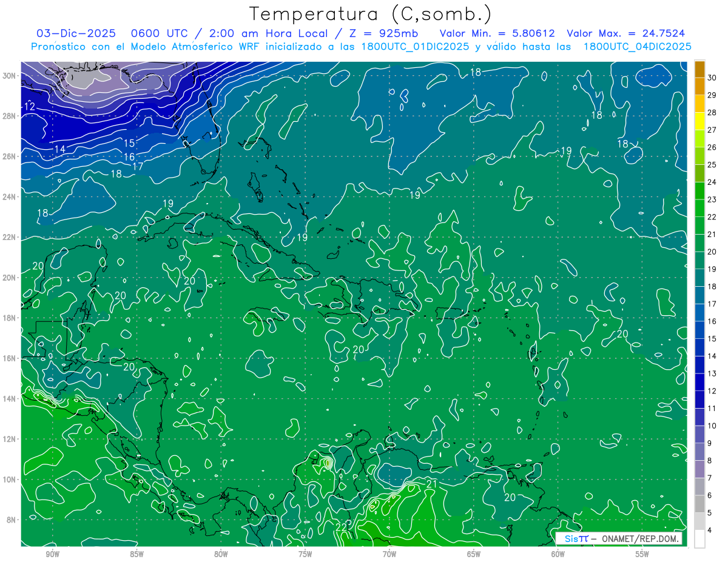Select 'Valor Max. = 24.7524' text

click(x=625, y=33)
